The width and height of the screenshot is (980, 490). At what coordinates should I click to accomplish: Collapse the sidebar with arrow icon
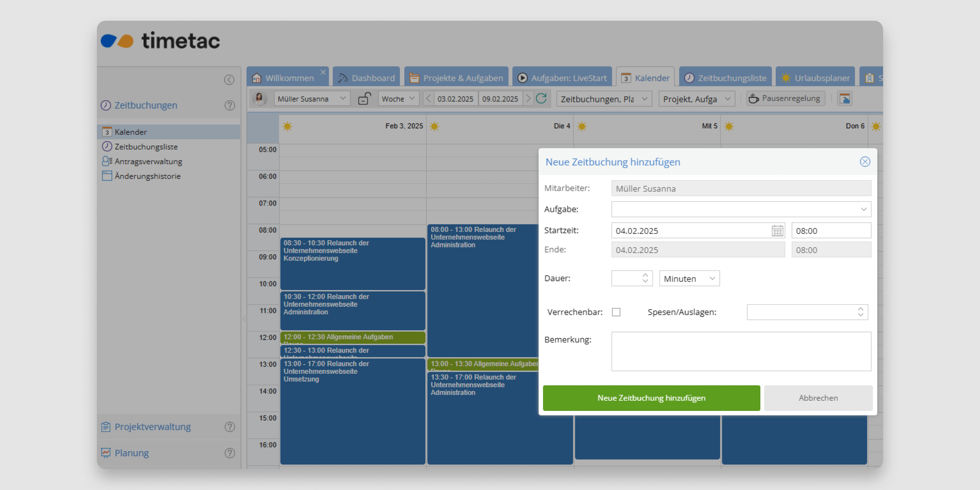tap(229, 79)
